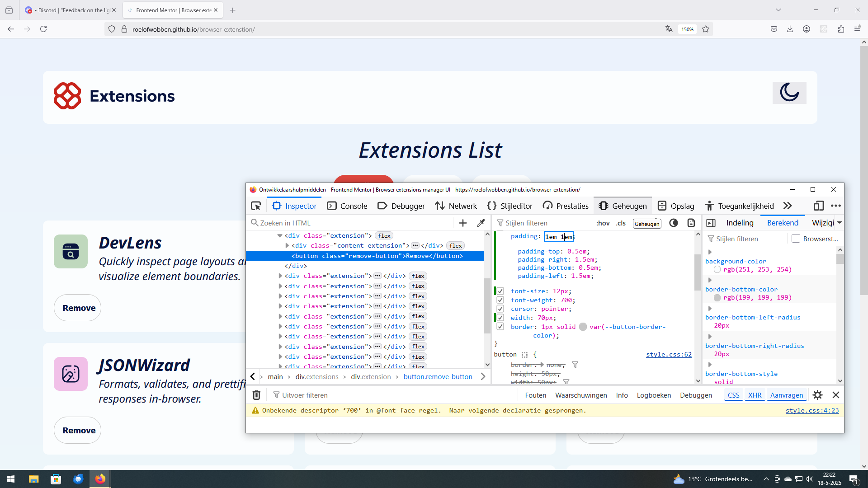The width and height of the screenshot is (868, 488).
Task: Disable the cursor: pointer declaration
Action: coord(500,309)
